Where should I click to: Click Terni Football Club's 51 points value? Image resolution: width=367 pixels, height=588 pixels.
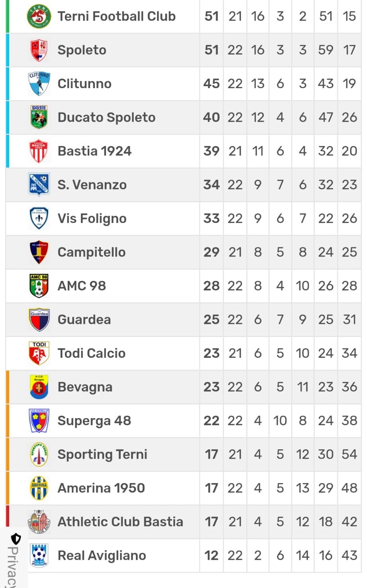(212, 16)
